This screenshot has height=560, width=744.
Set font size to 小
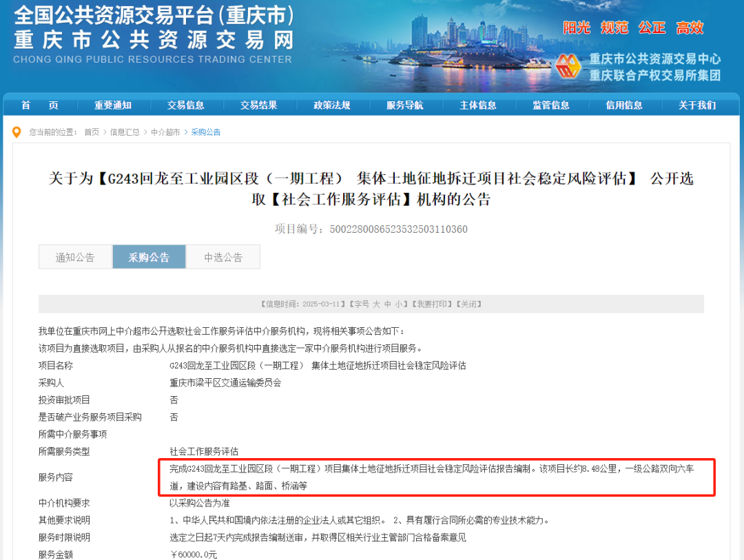[399, 304]
